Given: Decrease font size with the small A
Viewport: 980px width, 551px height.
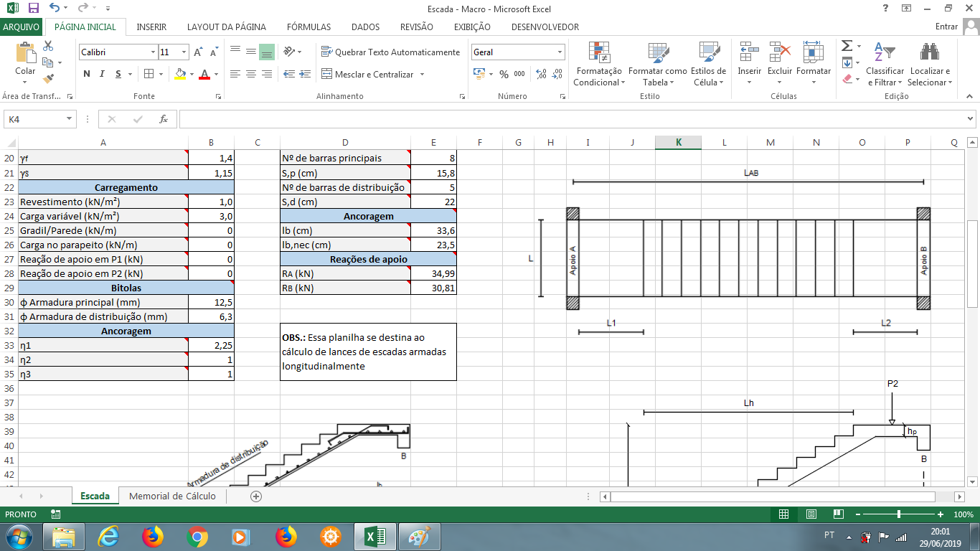Looking at the screenshot, I should tap(214, 52).
